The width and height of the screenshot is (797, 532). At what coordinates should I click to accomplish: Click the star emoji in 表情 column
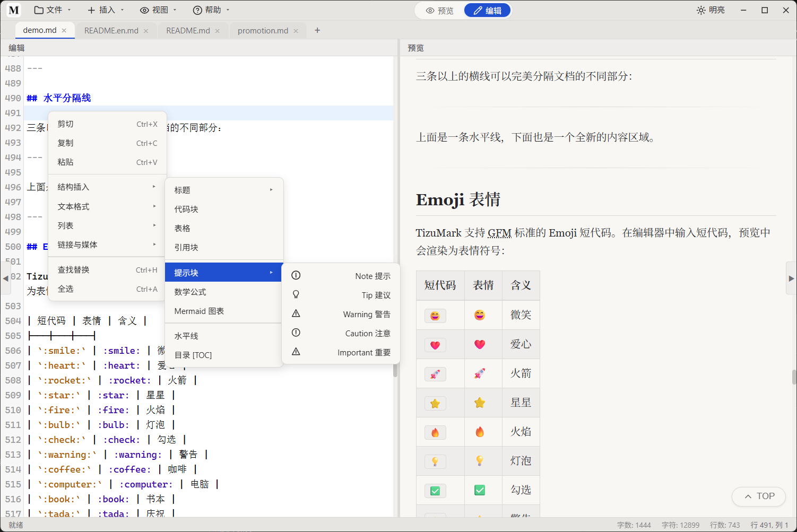pos(480,403)
